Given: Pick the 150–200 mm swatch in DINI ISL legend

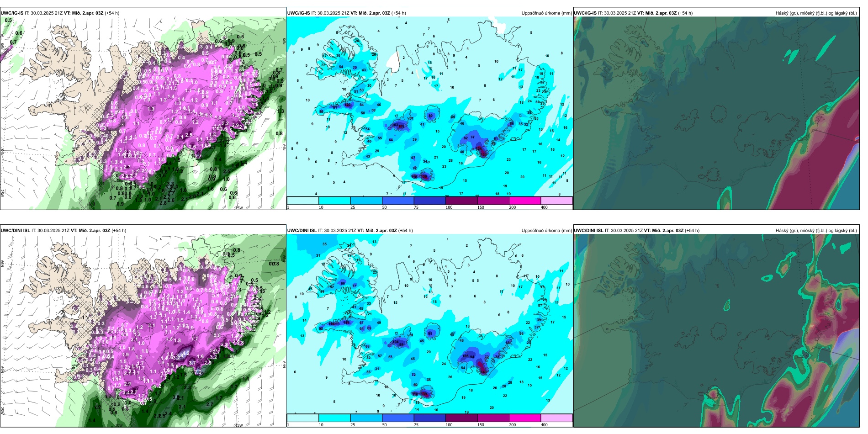Looking at the screenshot, I should (493, 418).
